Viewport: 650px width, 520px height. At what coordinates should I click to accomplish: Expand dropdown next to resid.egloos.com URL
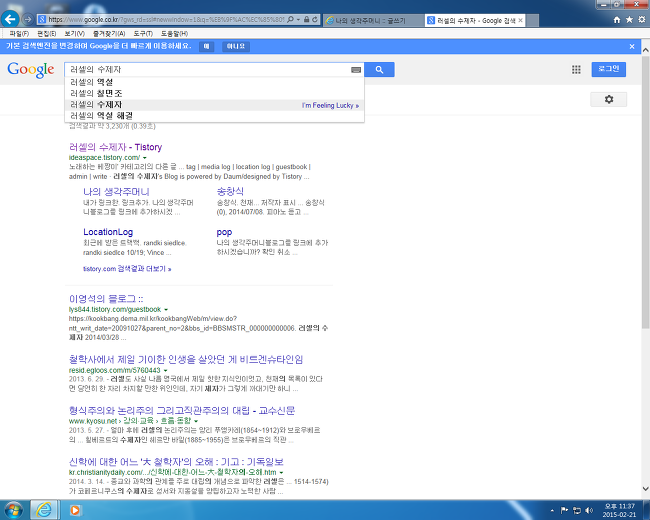click(165, 370)
